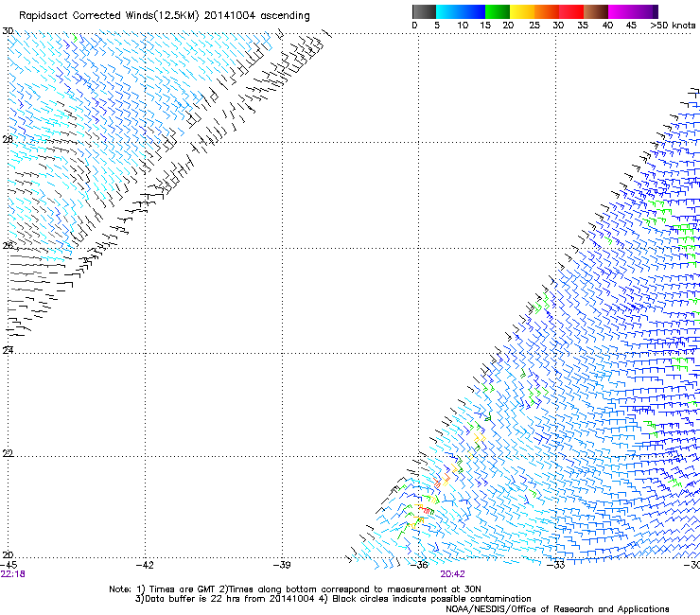Click the legend tick label '40'
This screenshot has height=615, width=700.
click(x=607, y=26)
